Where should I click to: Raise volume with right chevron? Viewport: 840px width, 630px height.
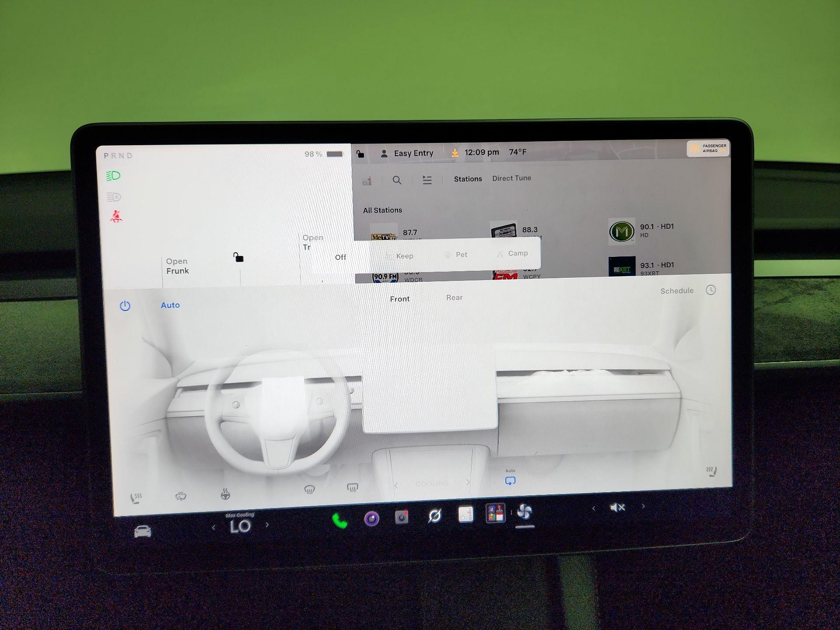(643, 506)
